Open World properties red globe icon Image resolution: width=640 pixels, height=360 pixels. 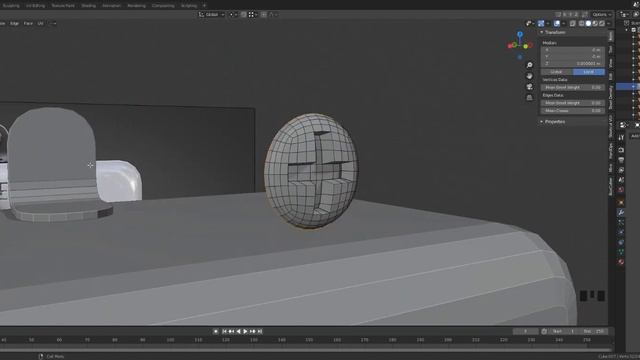click(x=621, y=189)
